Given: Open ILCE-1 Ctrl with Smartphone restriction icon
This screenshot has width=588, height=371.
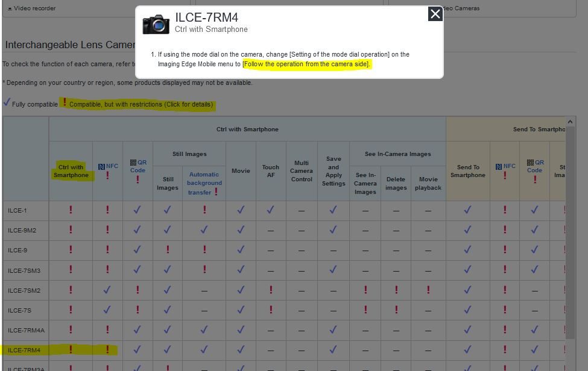Looking at the screenshot, I should click(71, 210).
